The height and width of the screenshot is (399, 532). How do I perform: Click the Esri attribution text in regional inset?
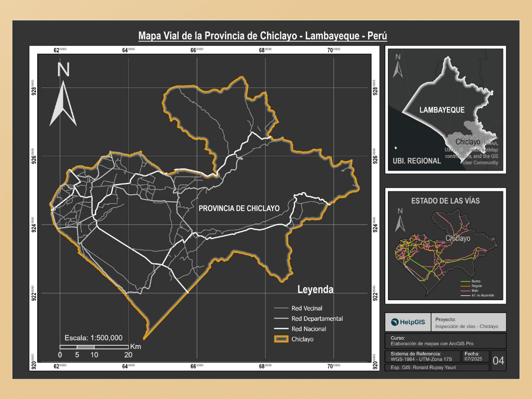point(472,149)
